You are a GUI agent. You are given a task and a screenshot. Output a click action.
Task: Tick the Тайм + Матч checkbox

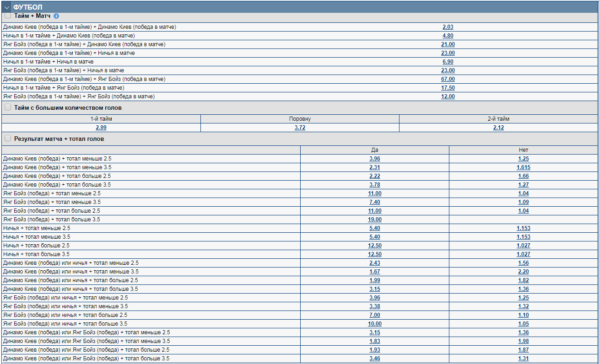coord(7,16)
